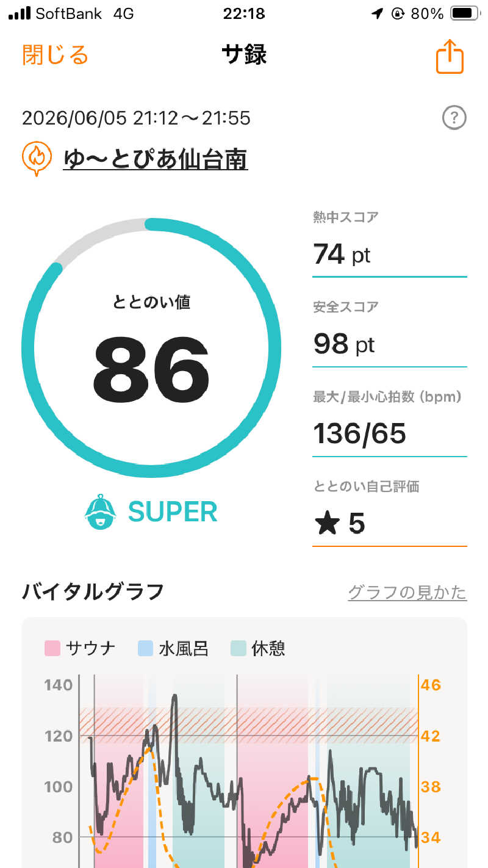Viewport: 488px width, 868px height.
Task: Tap the battery icon in status bar
Action: point(464,13)
